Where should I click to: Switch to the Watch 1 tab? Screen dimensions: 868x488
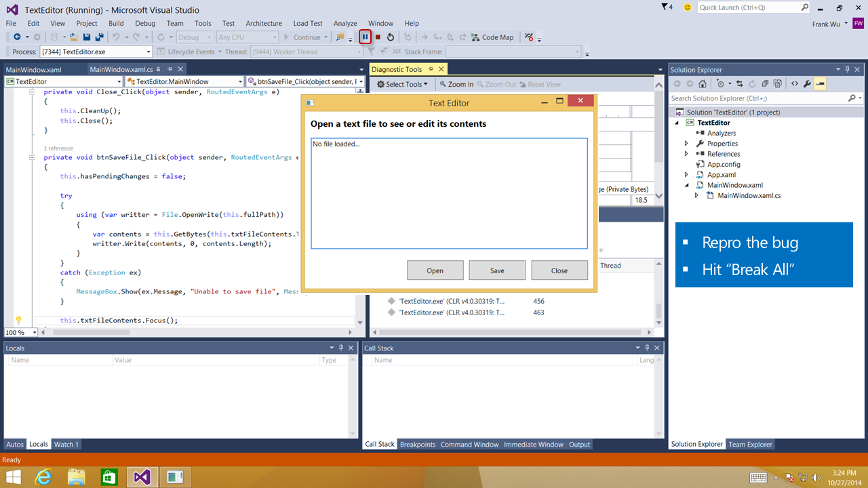click(x=66, y=444)
